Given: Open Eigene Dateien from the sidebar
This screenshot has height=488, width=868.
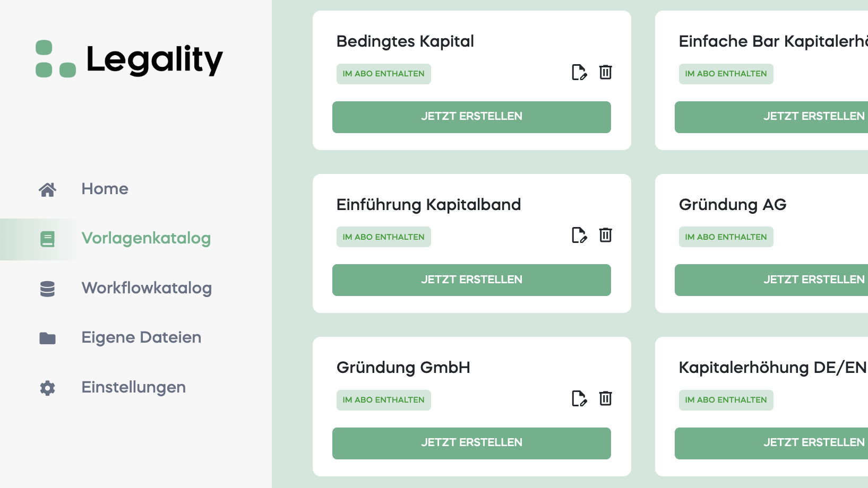Looking at the screenshot, I should (x=141, y=337).
